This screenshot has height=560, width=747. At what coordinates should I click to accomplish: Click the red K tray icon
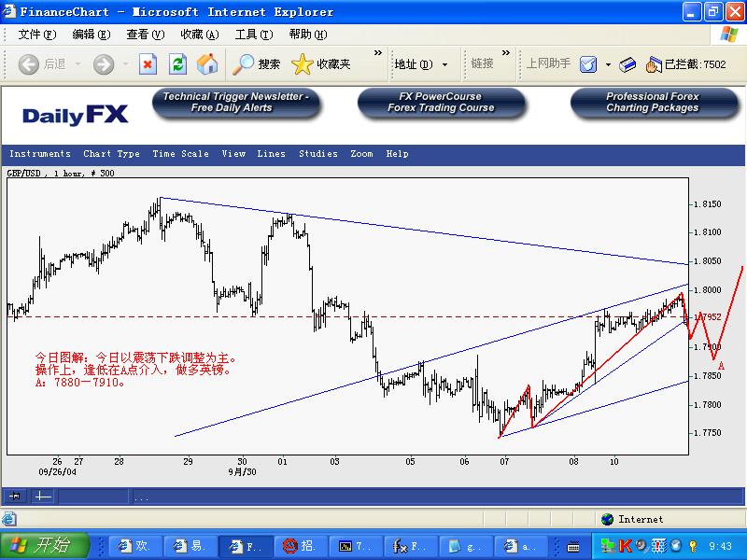pyautogui.click(x=625, y=546)
